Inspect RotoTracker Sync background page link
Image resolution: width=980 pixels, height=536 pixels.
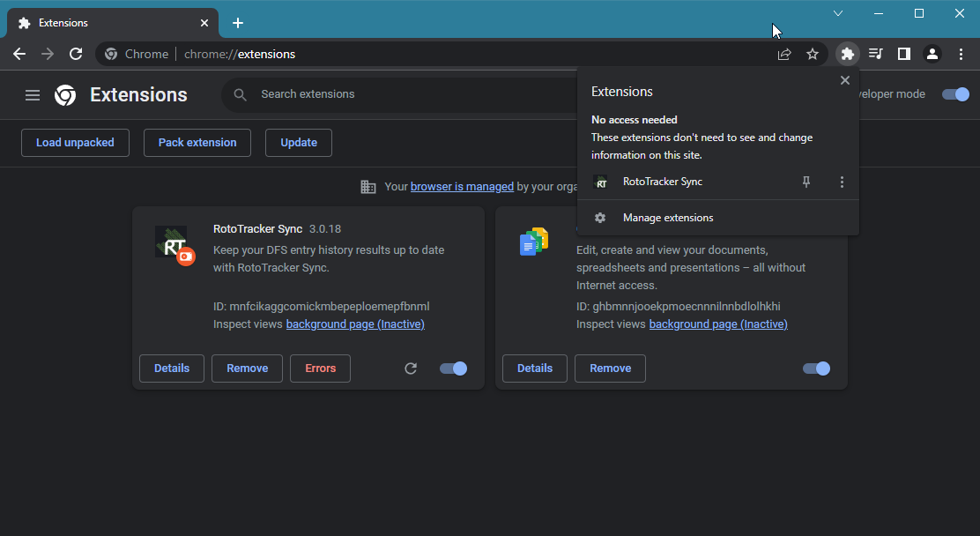point(355,324)
